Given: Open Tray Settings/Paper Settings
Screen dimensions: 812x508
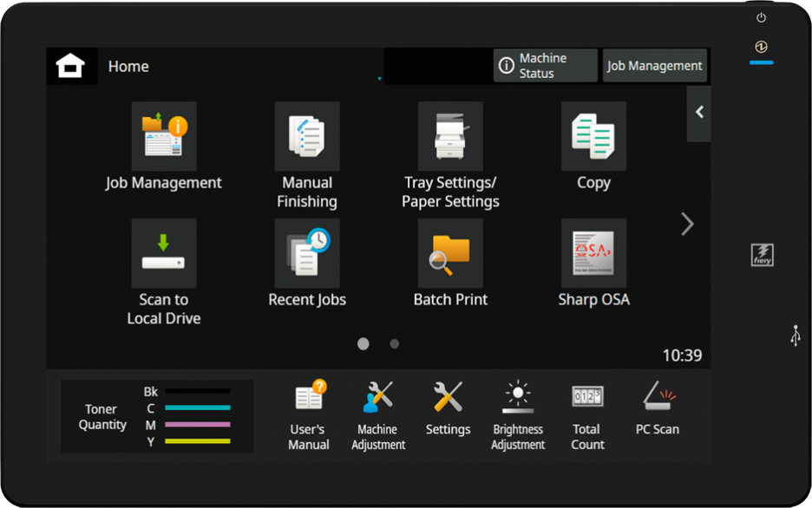Looking at the screenshot, I should click(450, 137).
